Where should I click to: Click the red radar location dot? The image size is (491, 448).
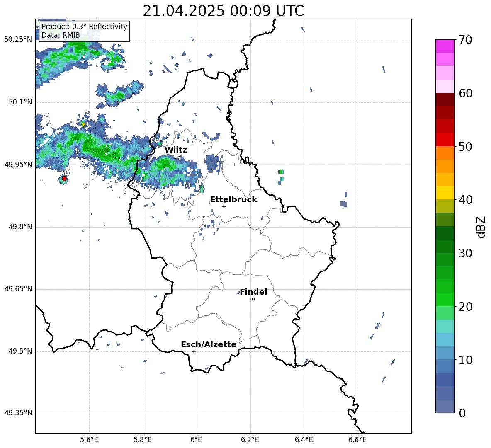64,179
